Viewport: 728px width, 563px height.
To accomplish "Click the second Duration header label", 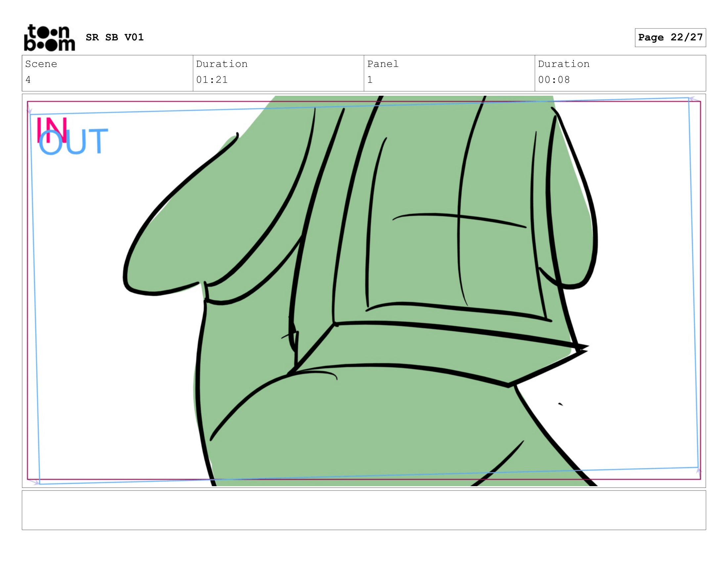I will click(x=563, y=64).
